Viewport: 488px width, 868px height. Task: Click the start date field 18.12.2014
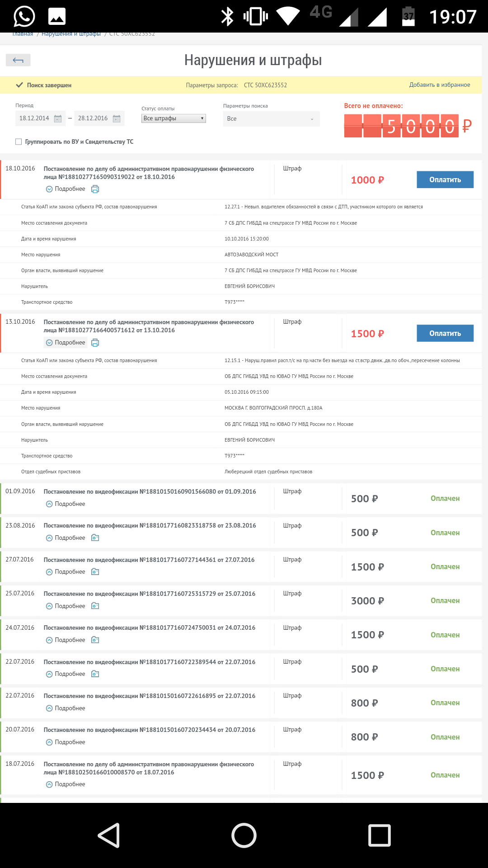34,118
